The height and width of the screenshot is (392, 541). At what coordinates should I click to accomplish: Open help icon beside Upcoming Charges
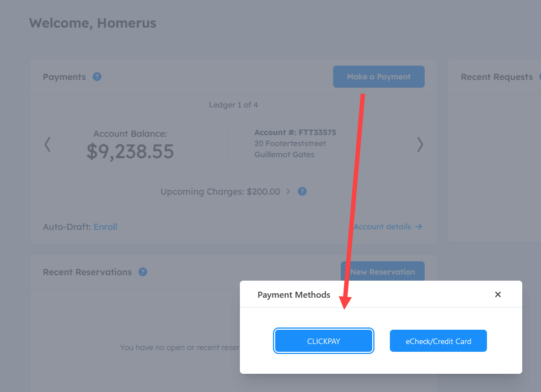point(302,191)
